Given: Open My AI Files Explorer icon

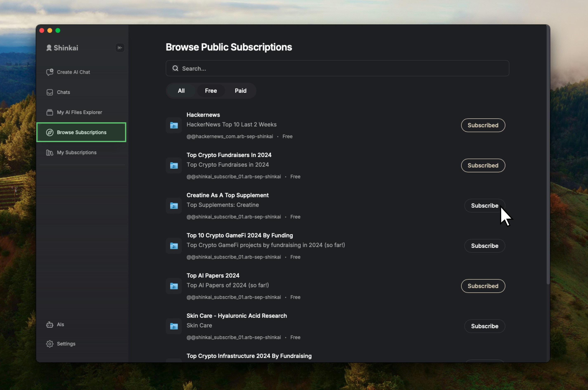Looking at the screenshot, I should coord(50,112).
